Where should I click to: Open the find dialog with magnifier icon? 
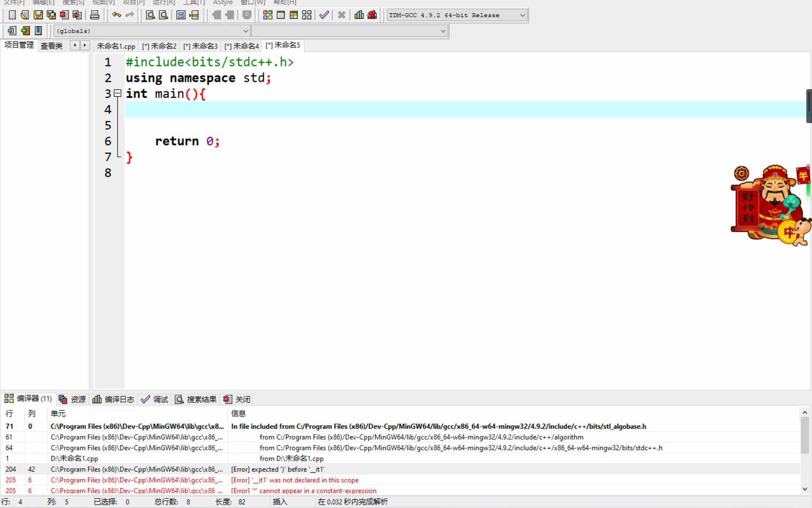tap(150, 15)
